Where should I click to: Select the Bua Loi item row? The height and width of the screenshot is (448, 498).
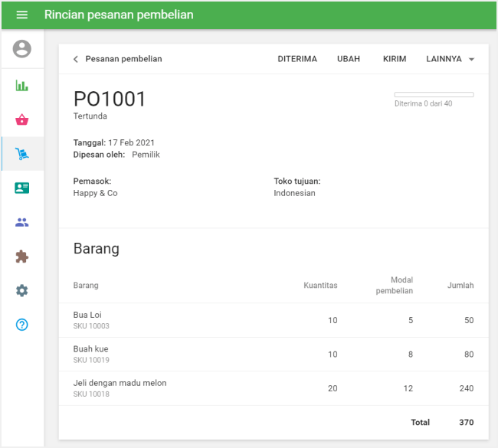(x=273, y=320)
